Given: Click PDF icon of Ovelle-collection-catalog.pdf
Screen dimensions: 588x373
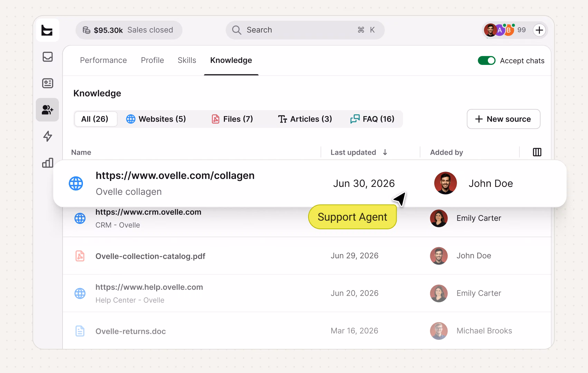Looking at the screenshot, I should (80, 256).
